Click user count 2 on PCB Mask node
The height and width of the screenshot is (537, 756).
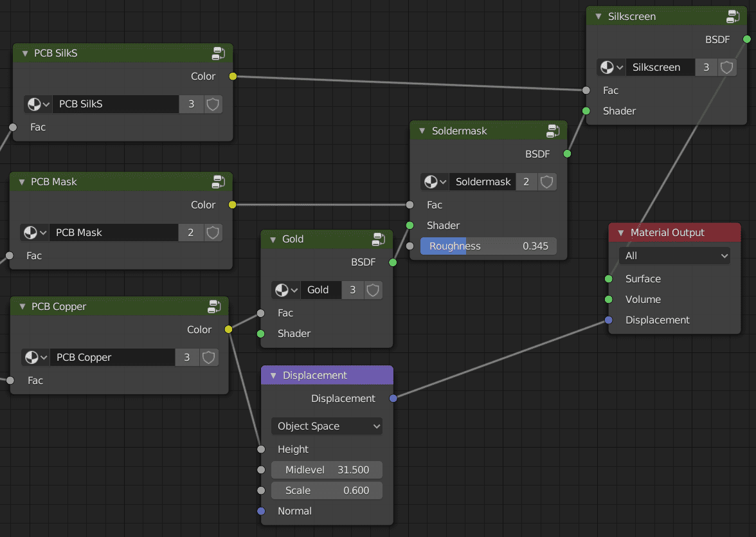(191, 233)
